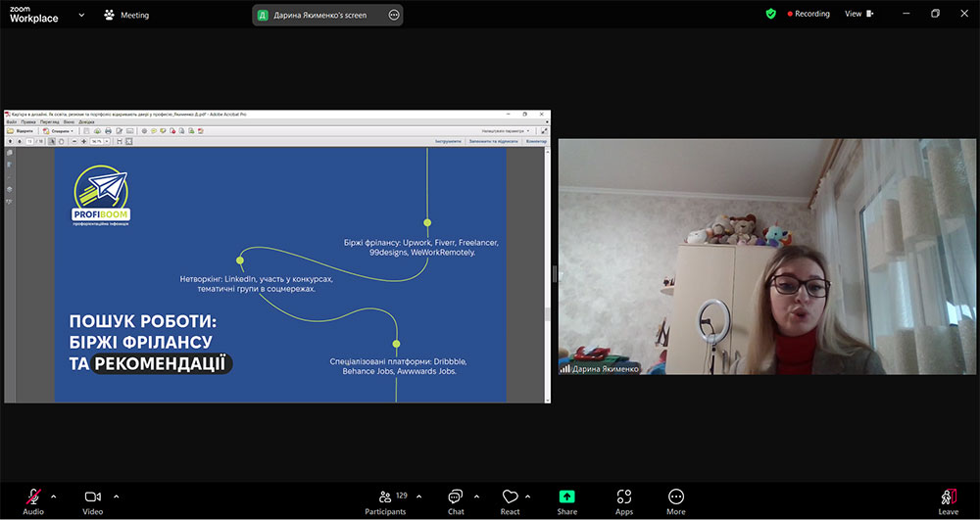This screenshot has height=520, width=980.
Task: Open Заповнити та підписати pane in Acrobat
Action: point(494,142)
